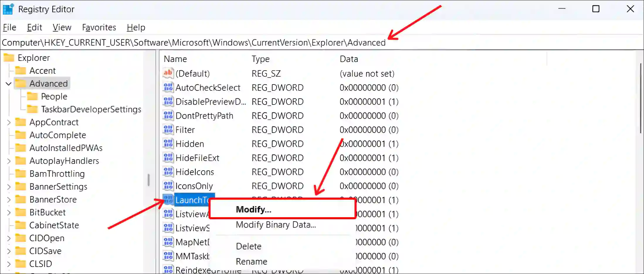Click the ListviewA DWORD icon
The image size is (644, 274).
(x=168, y=214)
